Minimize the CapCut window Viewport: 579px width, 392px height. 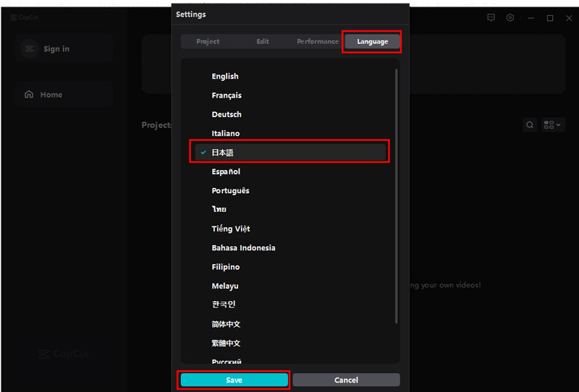531,18
